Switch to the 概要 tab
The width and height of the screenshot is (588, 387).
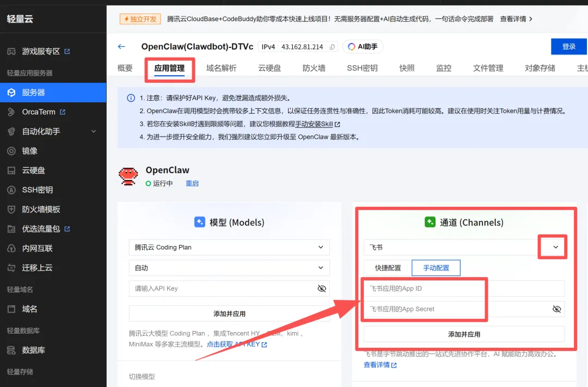[125, 68]
